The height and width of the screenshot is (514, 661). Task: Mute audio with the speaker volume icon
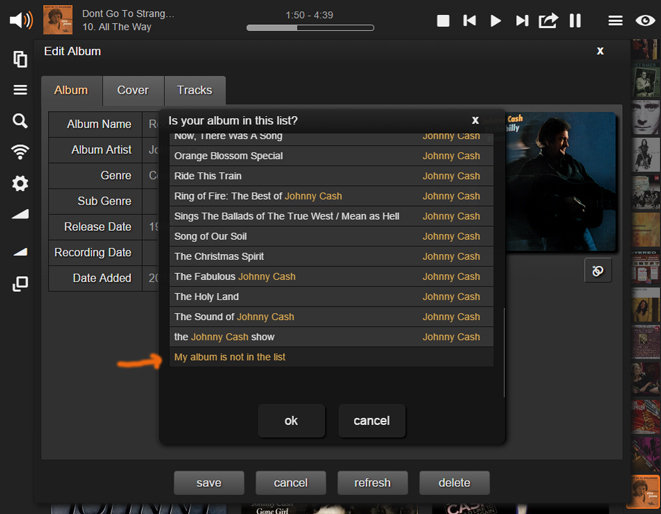21,20
